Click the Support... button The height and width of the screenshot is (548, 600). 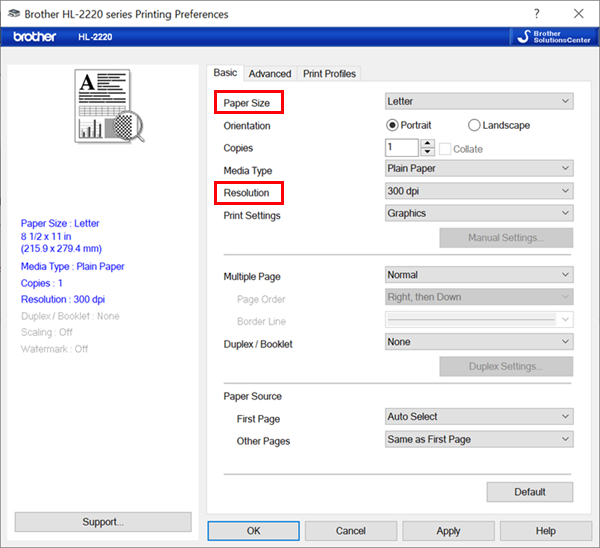coord(103,522)
